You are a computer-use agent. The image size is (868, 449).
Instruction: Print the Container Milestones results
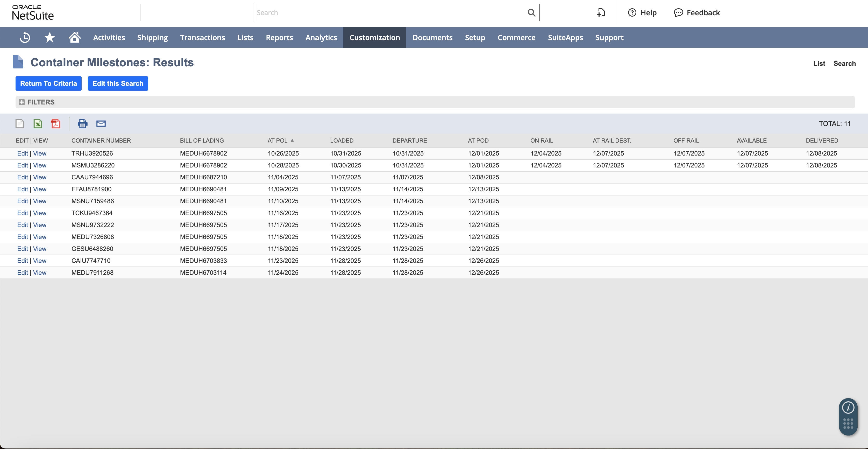[83, 124]
